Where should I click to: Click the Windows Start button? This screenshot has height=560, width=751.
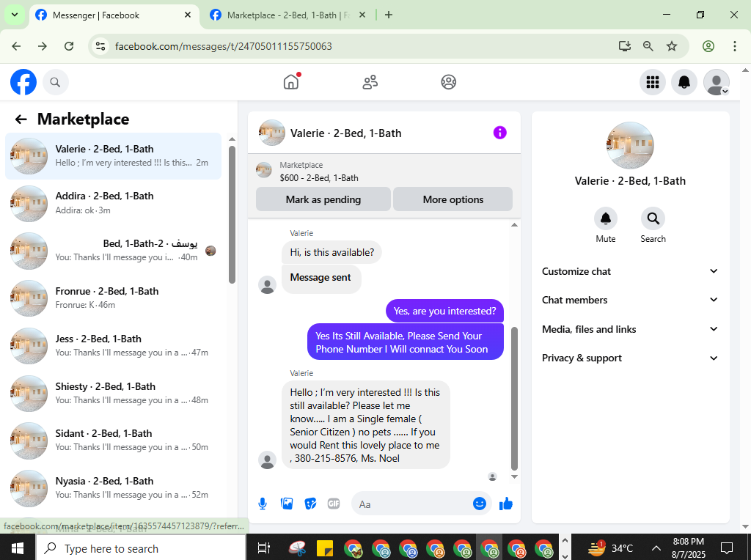18,548
